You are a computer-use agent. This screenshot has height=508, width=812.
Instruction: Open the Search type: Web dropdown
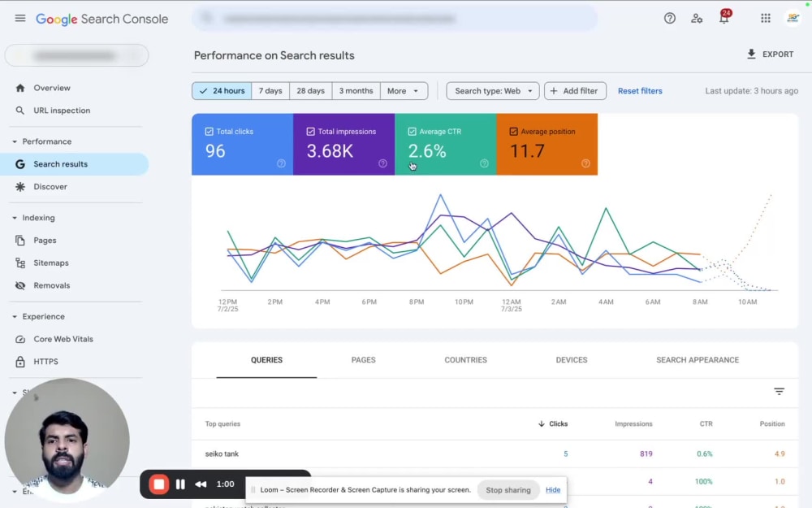(x=493, y=91)
